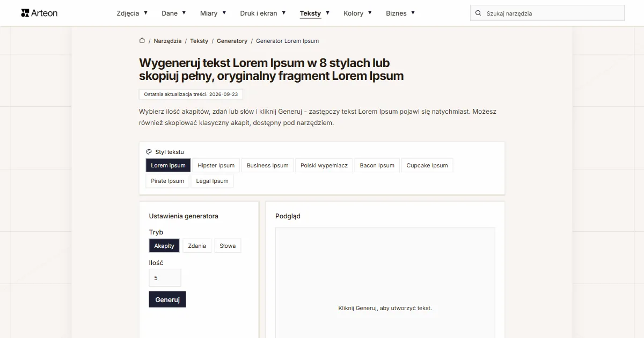
Task: Expand the Druk i ekran menu arrow
Action: point(284,13)
